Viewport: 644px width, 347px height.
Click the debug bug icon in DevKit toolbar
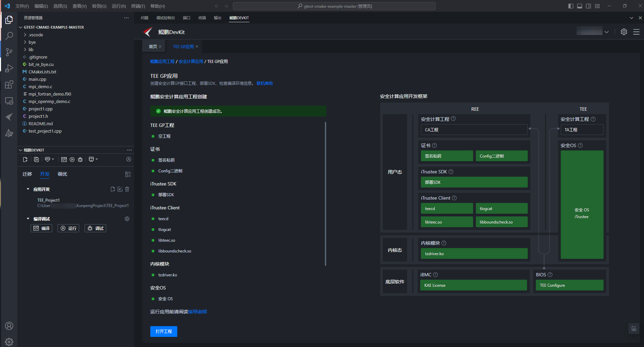80,160
